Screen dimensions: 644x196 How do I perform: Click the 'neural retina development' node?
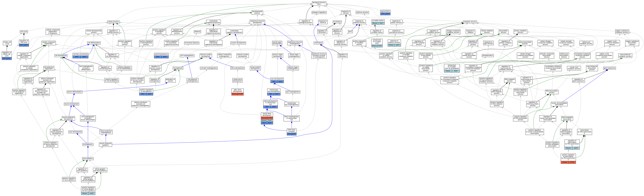click(267, 114)
